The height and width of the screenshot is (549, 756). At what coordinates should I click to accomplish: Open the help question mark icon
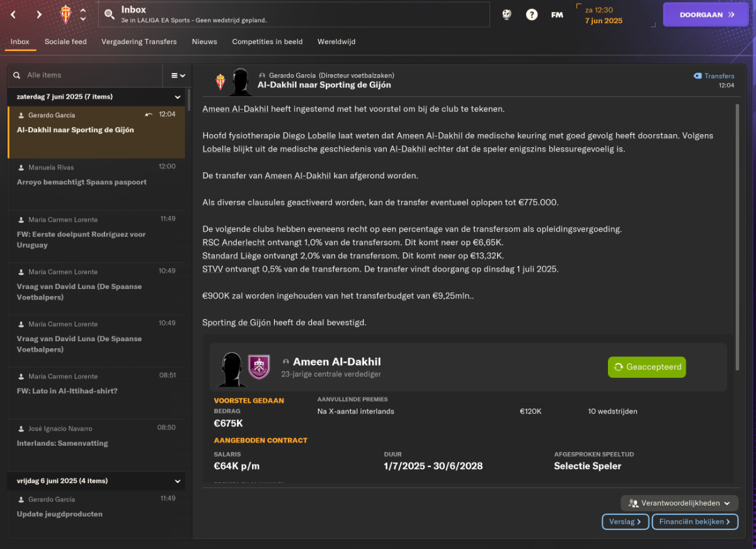532,14
